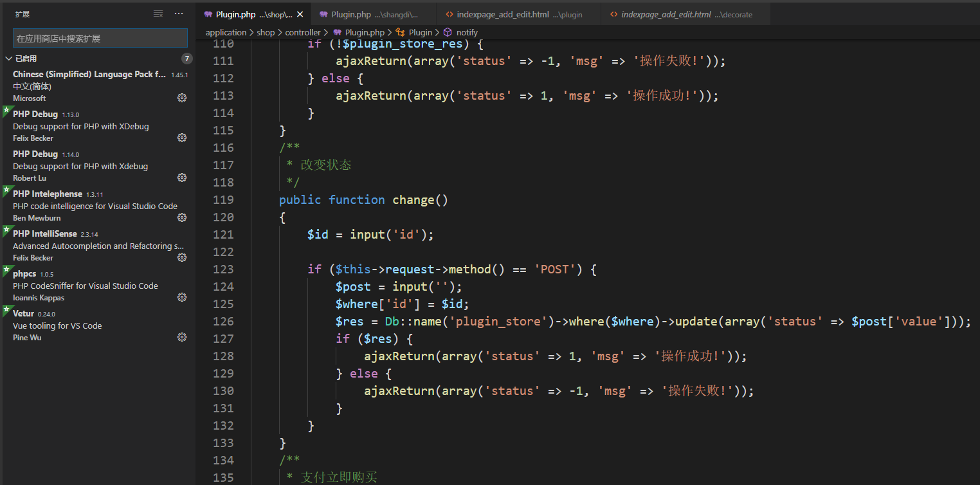The image size is (980, 485).
Task: Focus the search extensions in marketplace field
Action: (100, 38)
